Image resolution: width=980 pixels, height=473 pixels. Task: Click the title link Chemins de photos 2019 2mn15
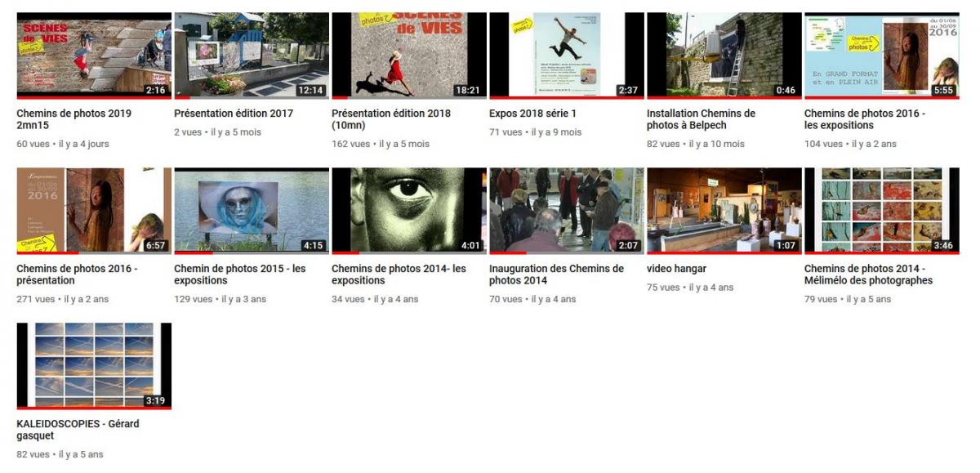(x=73, y=119)
